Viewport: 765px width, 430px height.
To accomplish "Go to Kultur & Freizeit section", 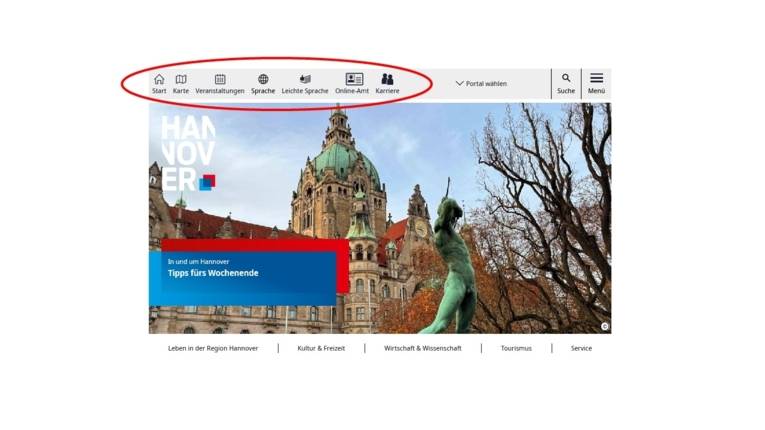I will (x=320, y=348).
